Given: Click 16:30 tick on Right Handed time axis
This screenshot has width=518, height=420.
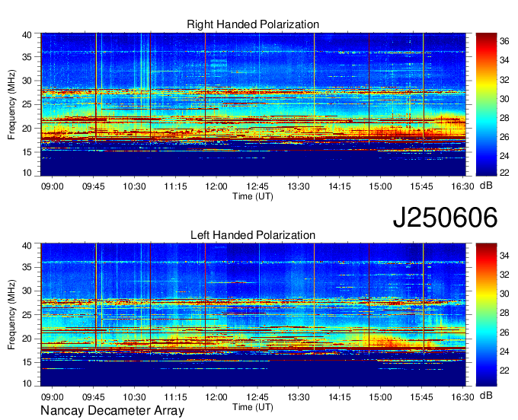Looking at the screenshot, I should click(462, 186).
